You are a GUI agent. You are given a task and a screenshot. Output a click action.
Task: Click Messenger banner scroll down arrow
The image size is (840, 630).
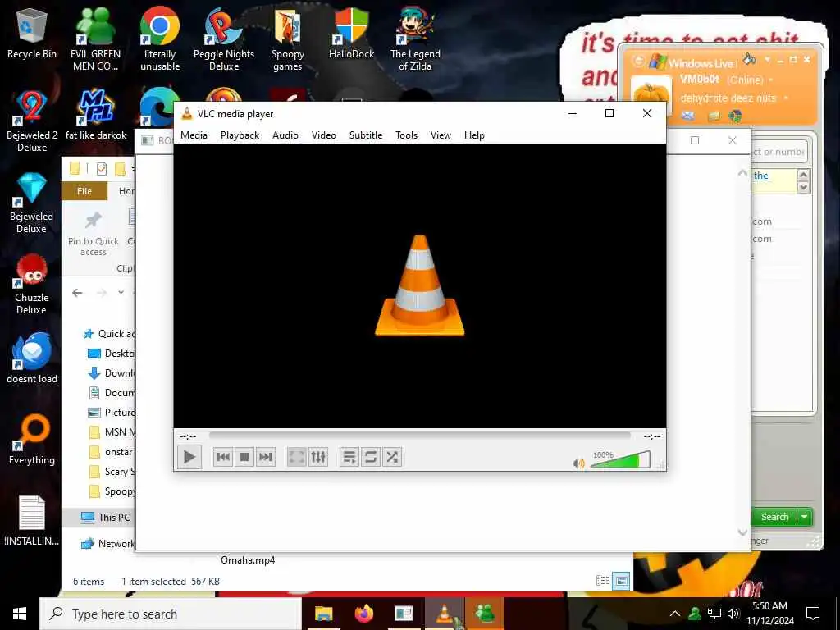pos(803,187)
